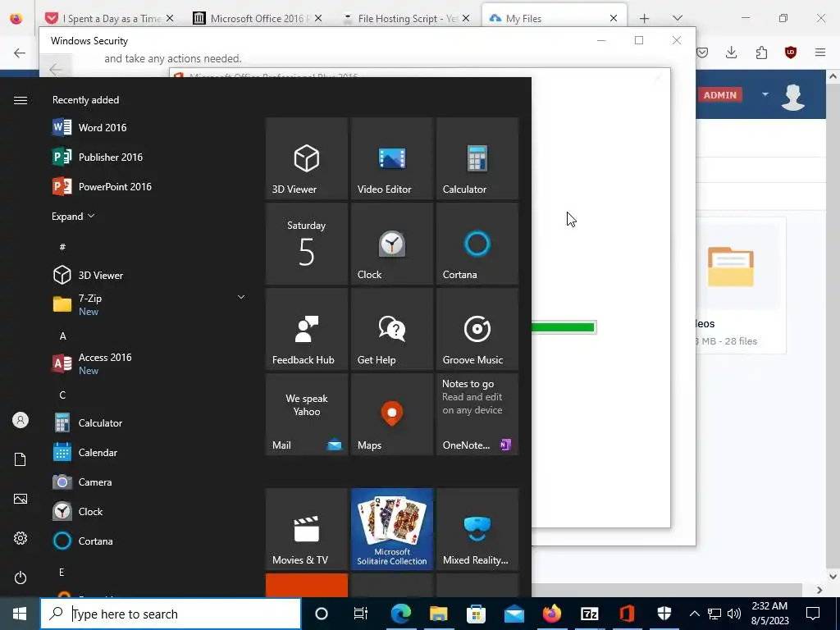Image resolution: width=840 pixels, height=630 pixels.
Task: Expand the Recently added list
Action: tap(73, 217)
